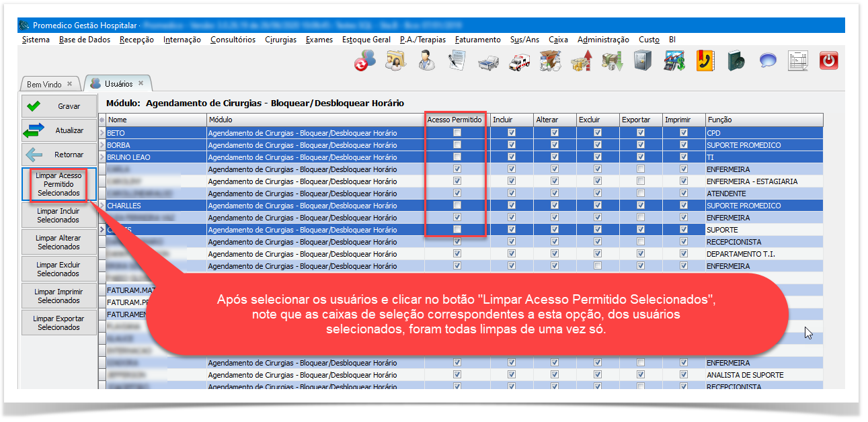
Task: Expand the CHARLLES row indicator arrow
Action: pyautogui.click(x=102, y=206)
